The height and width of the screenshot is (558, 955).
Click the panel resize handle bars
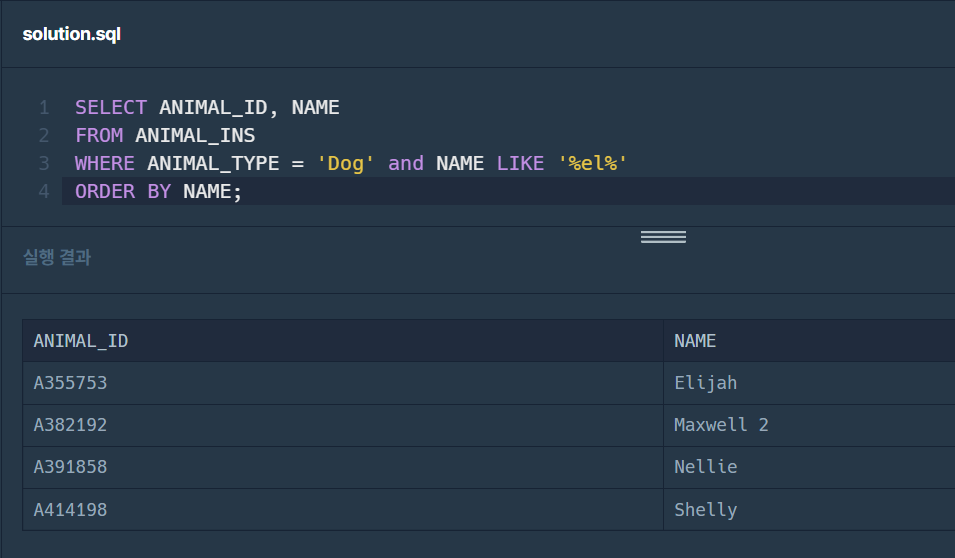click(x=663, y=237)
